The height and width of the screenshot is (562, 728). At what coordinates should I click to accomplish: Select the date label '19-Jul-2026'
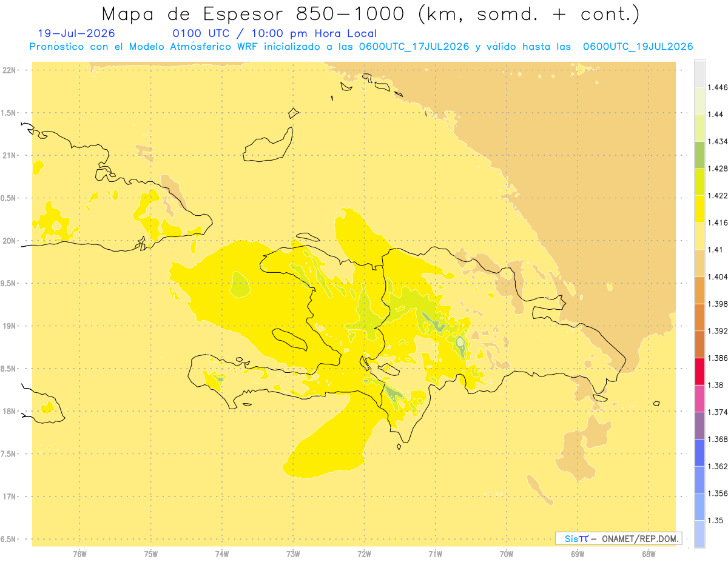point(76,34)
